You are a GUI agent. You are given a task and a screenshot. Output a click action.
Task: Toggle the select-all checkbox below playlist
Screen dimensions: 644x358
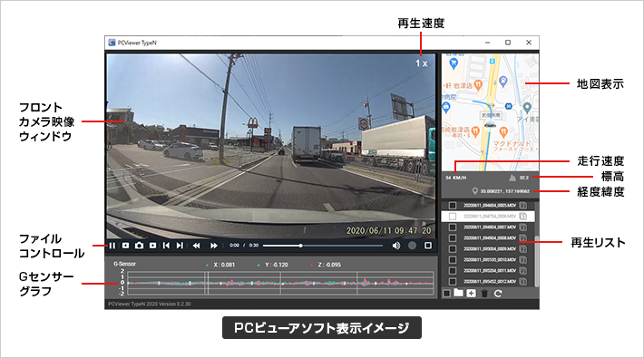click(447, 293)
